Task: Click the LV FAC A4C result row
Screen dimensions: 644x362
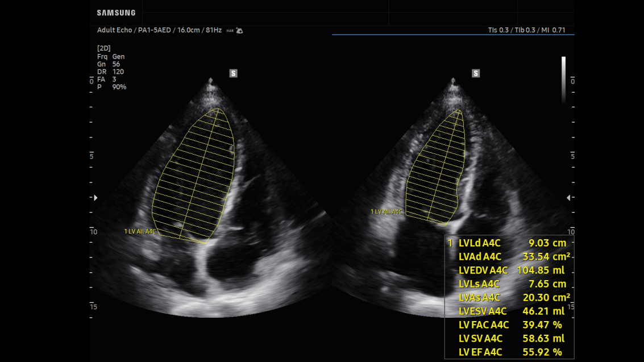Action: [509, 325]
